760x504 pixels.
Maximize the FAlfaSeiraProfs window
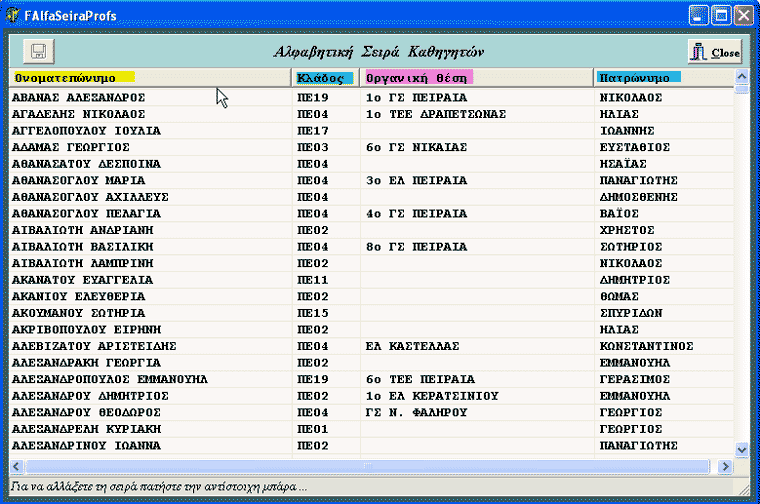tap(721, 16)
